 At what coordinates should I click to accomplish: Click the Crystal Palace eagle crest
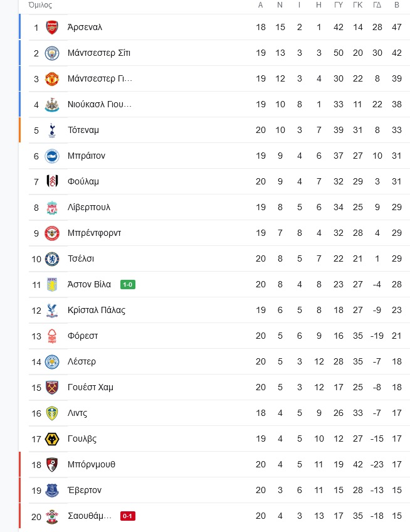click(52, 311)
